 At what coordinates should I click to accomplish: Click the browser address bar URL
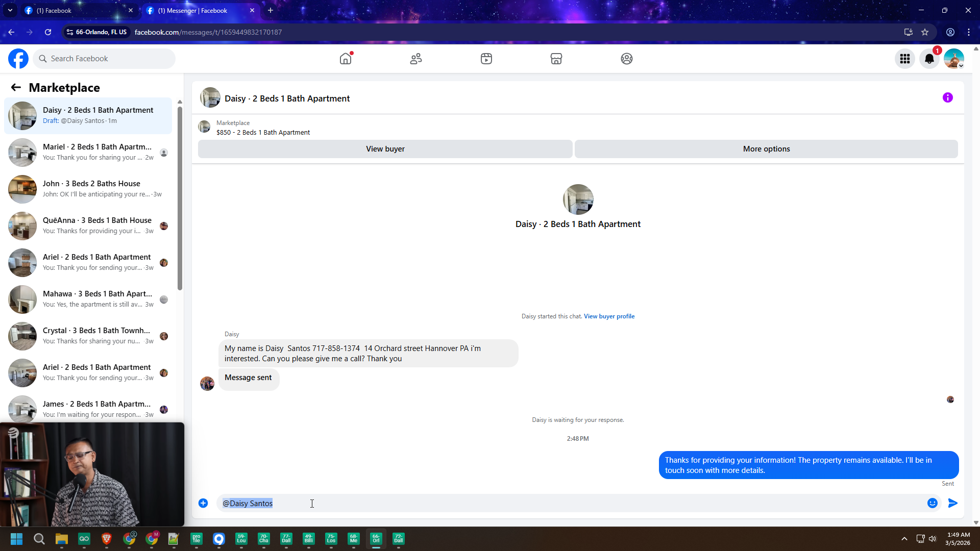208,32
